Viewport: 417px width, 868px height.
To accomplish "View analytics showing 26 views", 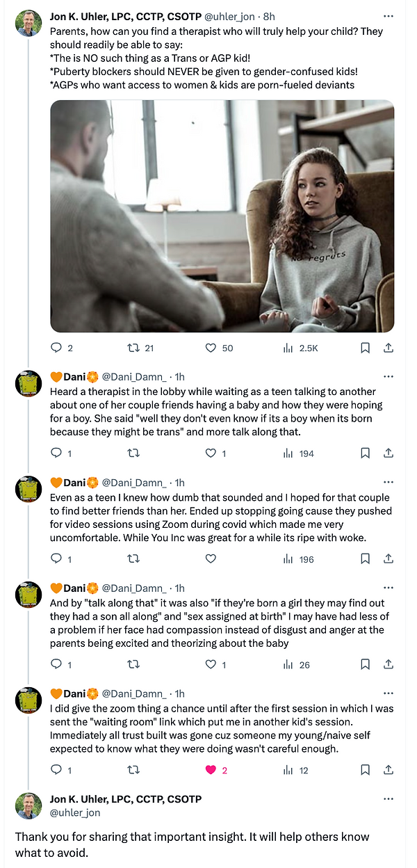I will tap(288, 665).
